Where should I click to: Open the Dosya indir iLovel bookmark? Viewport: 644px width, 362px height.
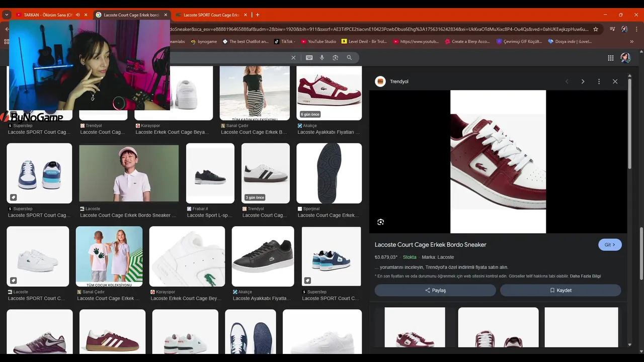pyautogui.click(x=570, y=42)
